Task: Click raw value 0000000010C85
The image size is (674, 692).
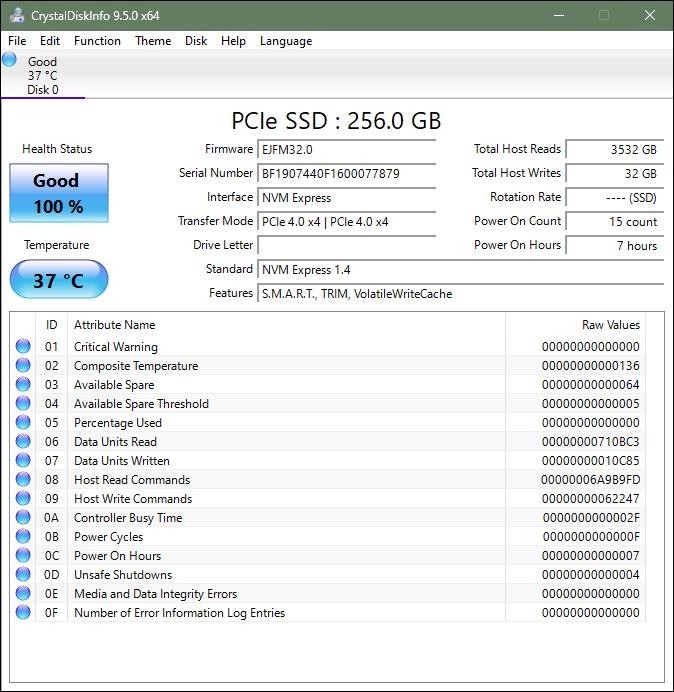Action: point(591,461)
